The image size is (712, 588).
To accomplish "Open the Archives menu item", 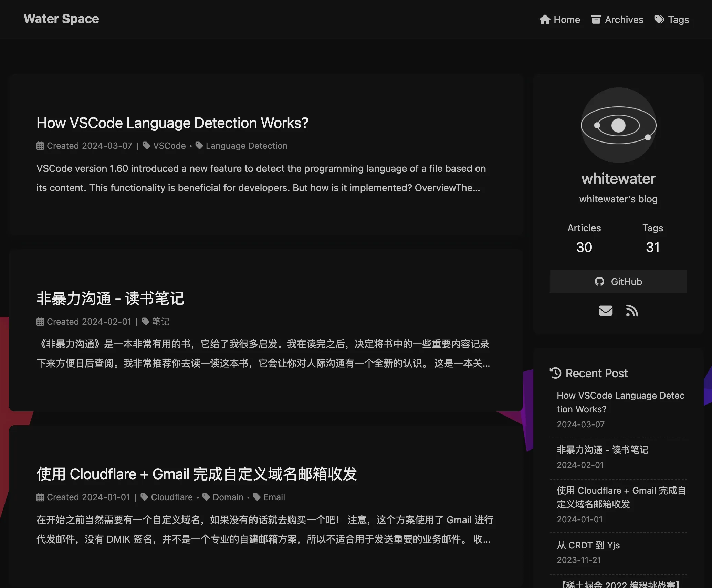I will [x=617, y=20].
